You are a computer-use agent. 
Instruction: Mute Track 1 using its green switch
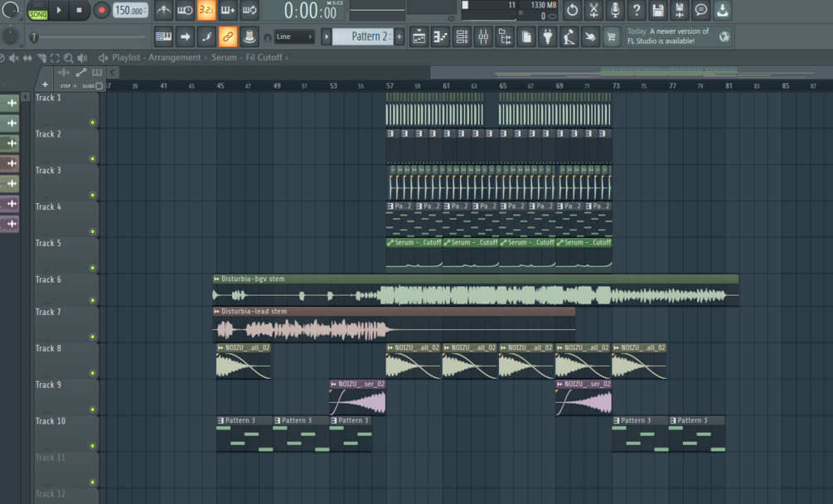(x=93, y=123)
